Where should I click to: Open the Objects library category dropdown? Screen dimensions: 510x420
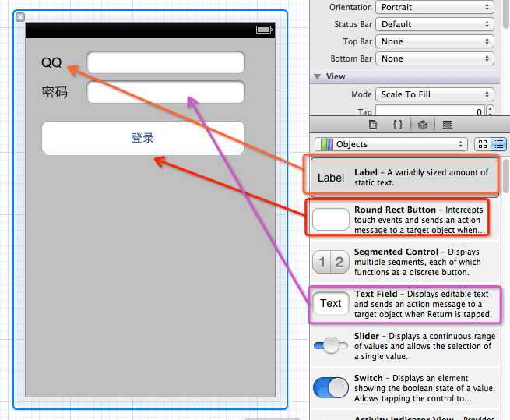(391, 144)
